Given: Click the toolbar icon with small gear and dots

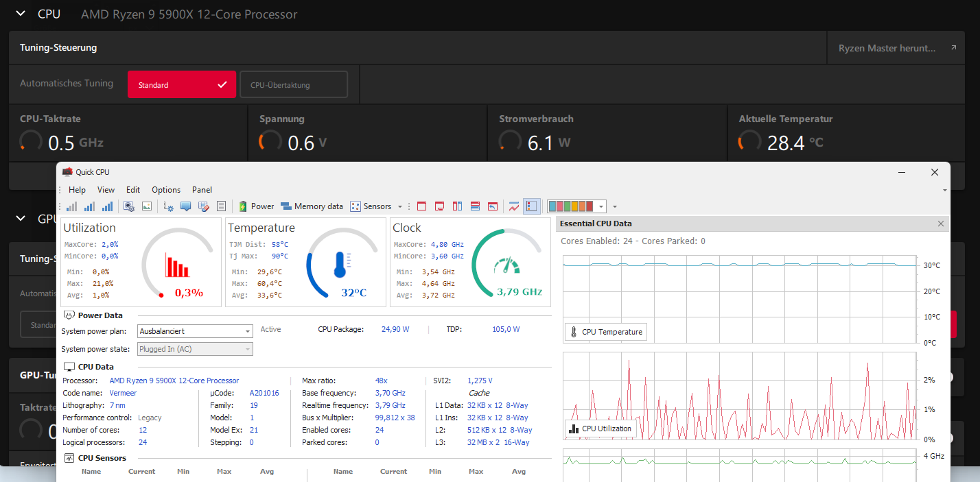Looking at the screenshot, I should pyautogui.click(x=169, y=206).
